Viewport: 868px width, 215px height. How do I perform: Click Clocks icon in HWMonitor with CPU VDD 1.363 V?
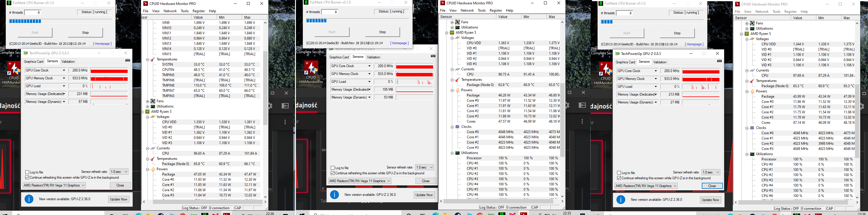[457, 127]
